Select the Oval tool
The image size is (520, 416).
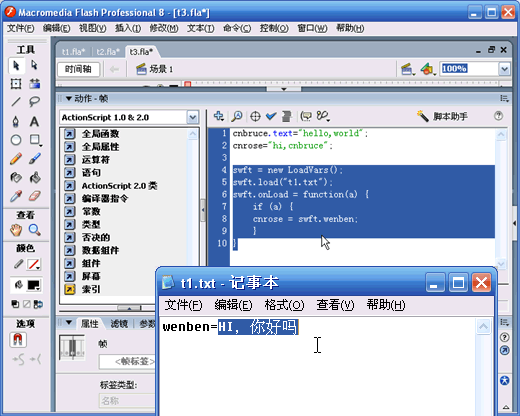coord(16,140)
